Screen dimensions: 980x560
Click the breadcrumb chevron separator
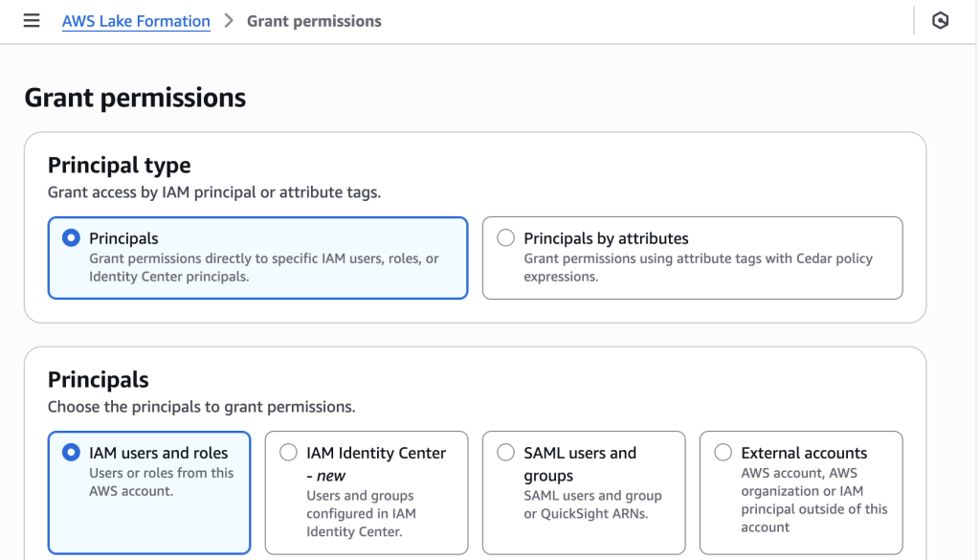click(x=229, y=21)
